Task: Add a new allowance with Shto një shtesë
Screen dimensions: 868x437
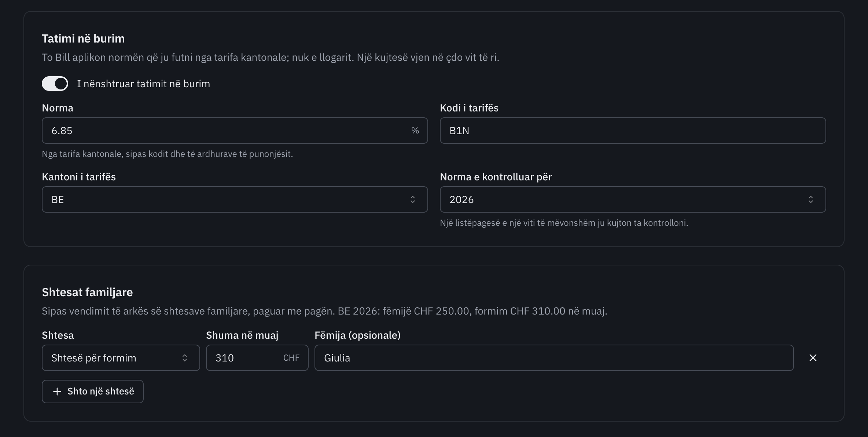Action: (93, 392)
